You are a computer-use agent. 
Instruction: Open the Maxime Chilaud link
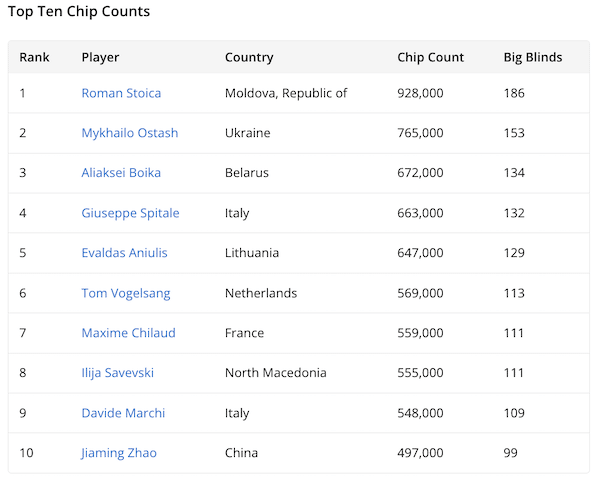tap(128, 333)
